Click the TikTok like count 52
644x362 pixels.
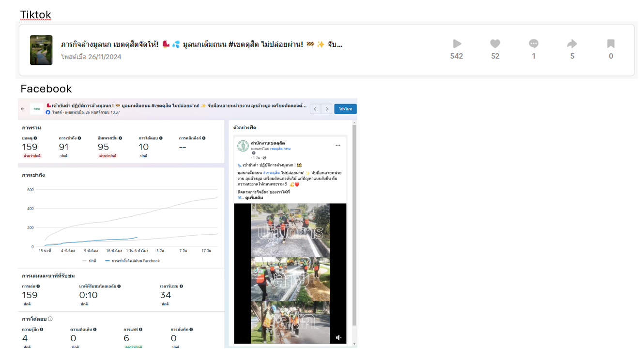(x=495, y=56)
